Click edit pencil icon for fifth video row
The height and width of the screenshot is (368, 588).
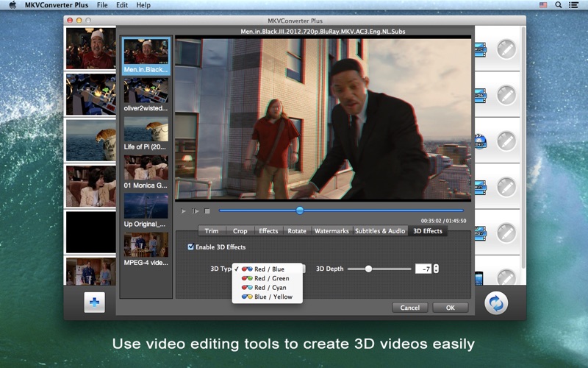click(506, 233)
